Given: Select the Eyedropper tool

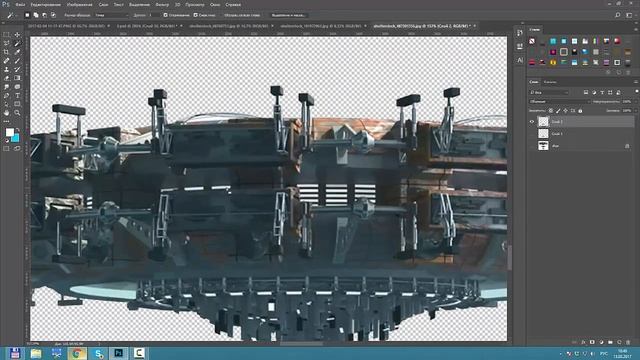Looking at the screenshot, I should coord(17,52).
